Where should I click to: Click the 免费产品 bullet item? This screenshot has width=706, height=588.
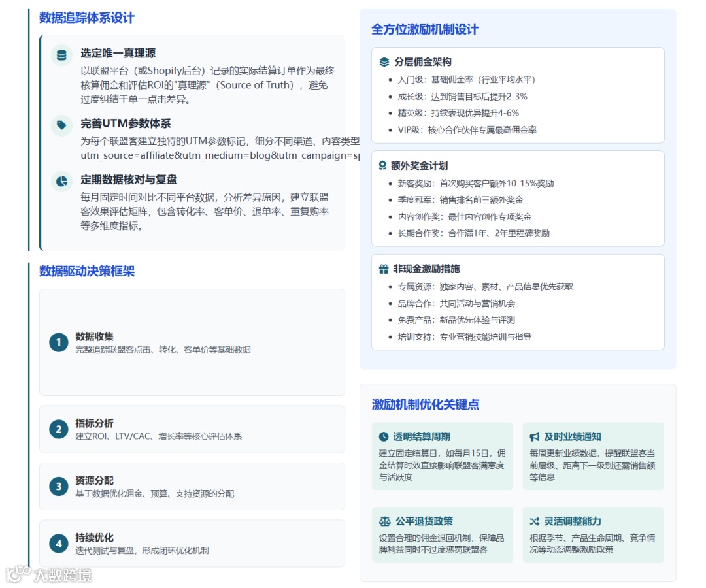click(456, 320)
